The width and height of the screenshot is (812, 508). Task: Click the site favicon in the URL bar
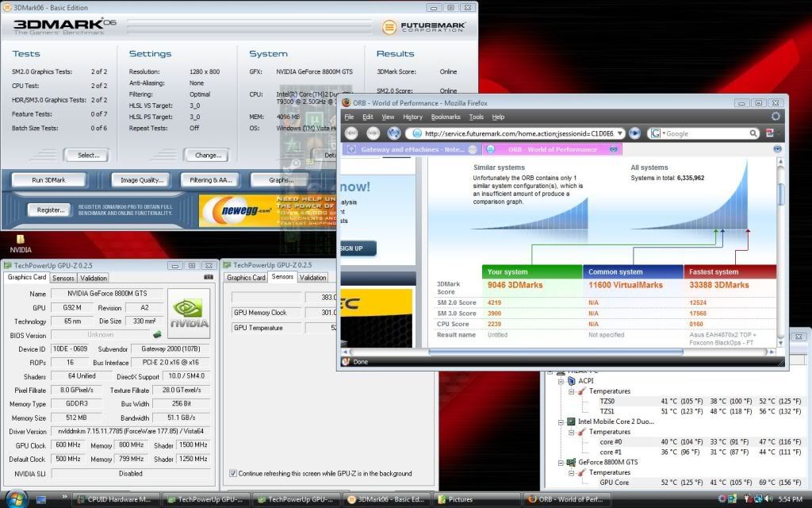tap(416, 133)
